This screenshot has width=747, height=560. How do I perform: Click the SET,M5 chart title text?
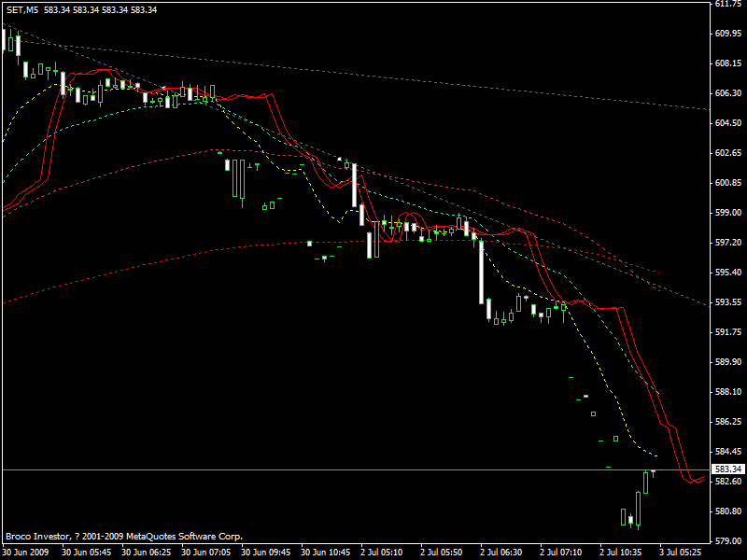point(21,9)
